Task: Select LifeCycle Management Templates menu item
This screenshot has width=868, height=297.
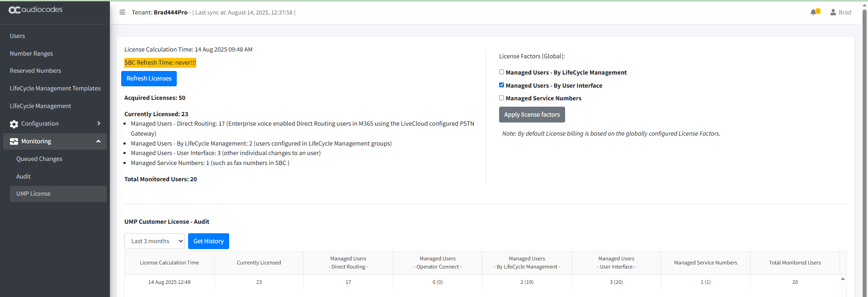Action: (55, 88)
